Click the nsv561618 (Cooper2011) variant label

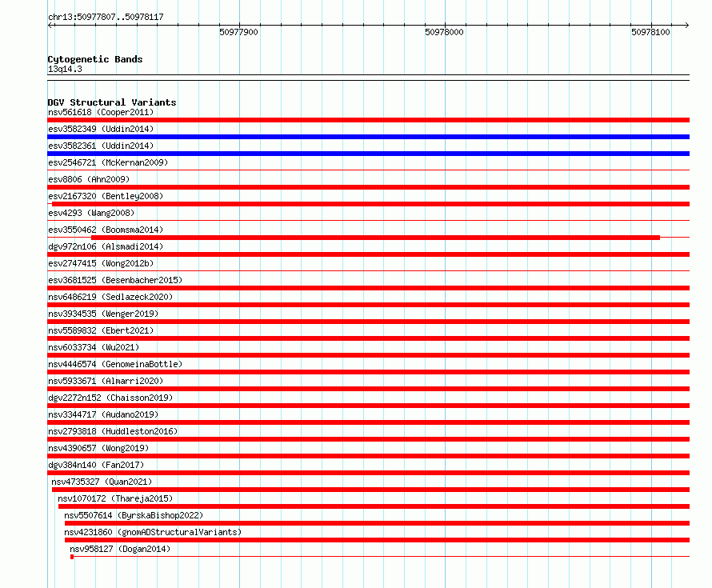coord(101,112)
